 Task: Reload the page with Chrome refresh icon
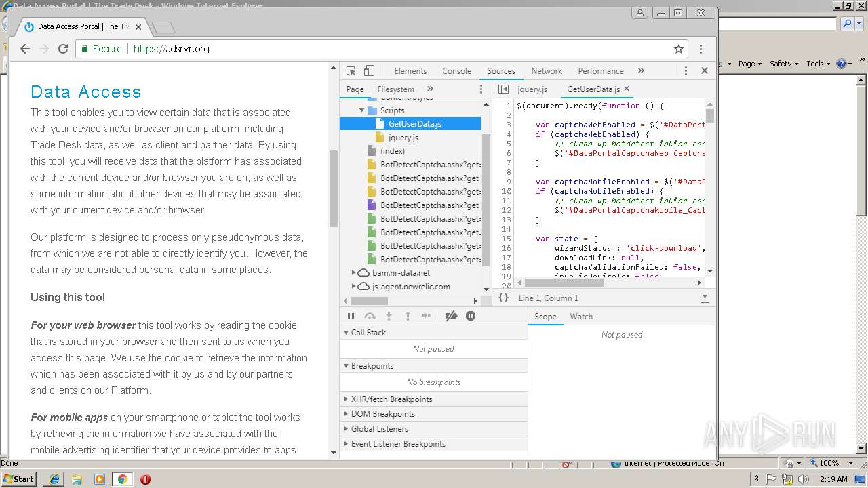[x=63, y=49]
